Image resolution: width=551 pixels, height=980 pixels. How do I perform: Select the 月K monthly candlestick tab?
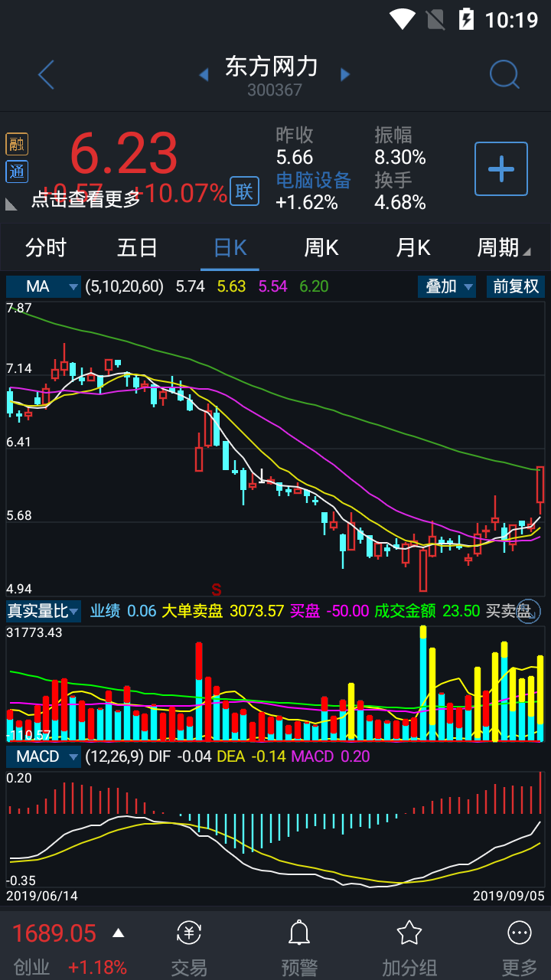pos(413,248)
